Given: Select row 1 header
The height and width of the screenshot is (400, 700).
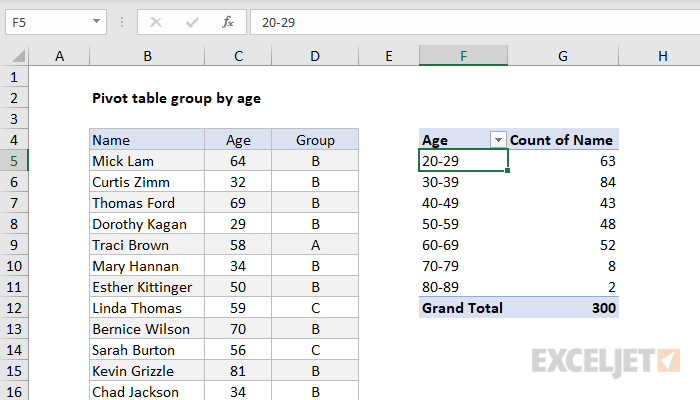Looking at the screenshot, I should click(14, 77).
